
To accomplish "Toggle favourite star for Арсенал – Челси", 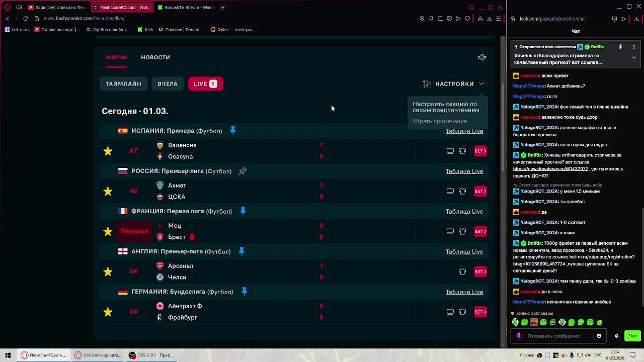I will point(108,271).
